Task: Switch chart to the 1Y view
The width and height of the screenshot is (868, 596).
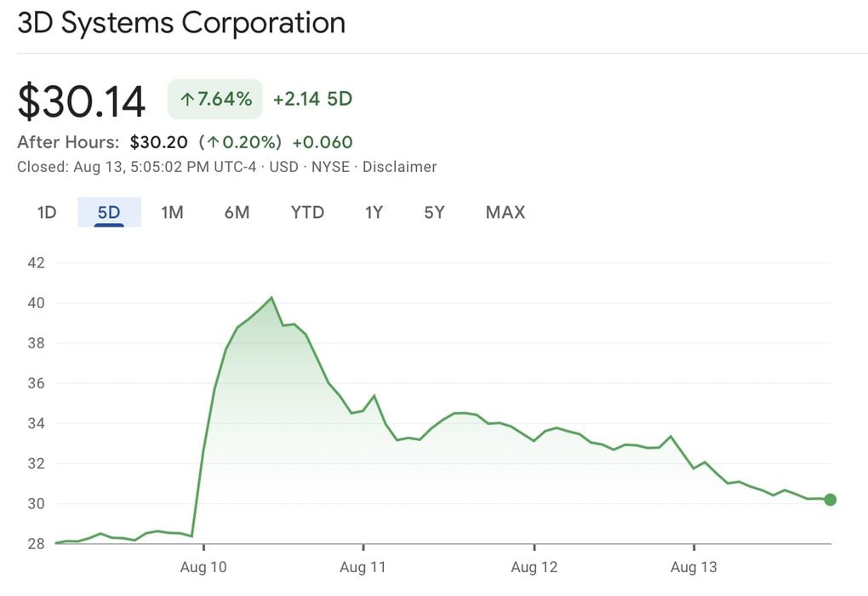Action: click(374, 212)
